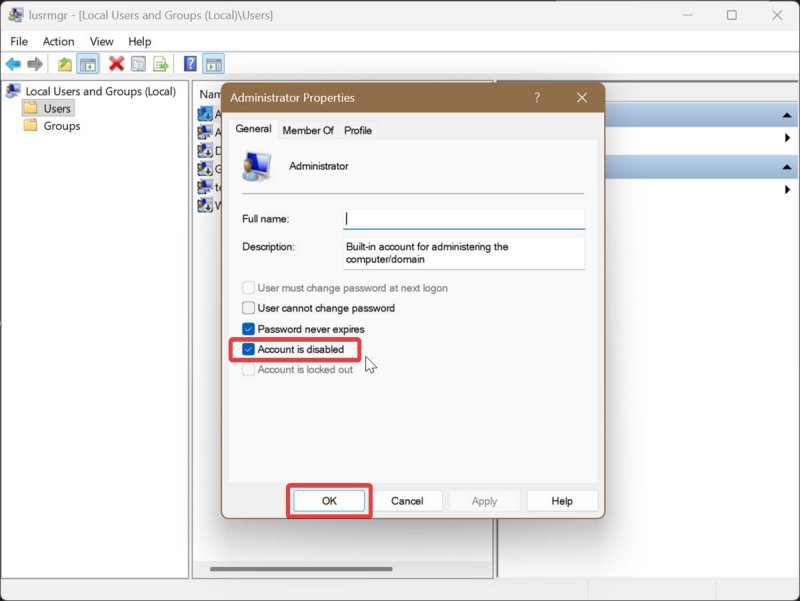Click the Properties toolbar icon

(138, 64)
